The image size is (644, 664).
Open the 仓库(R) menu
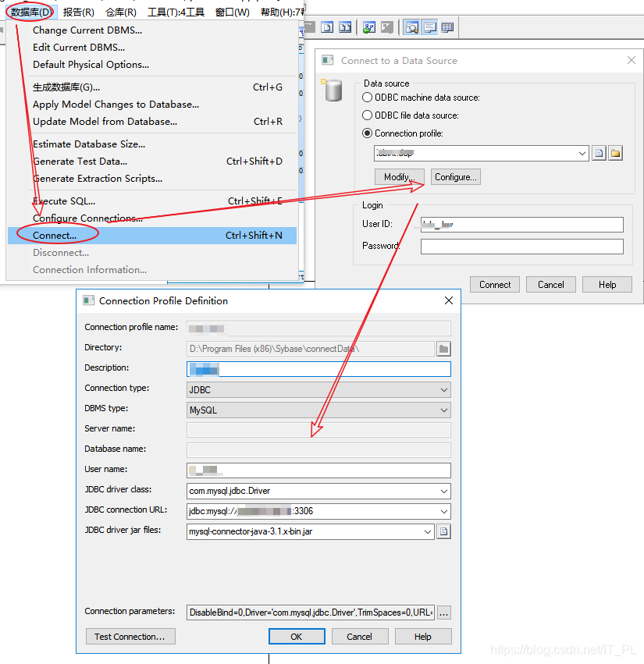tap(121, 12)
